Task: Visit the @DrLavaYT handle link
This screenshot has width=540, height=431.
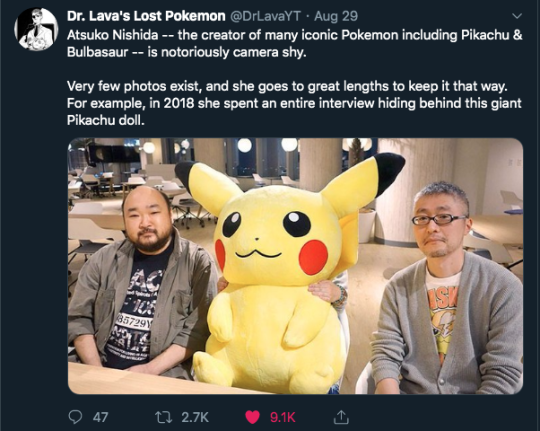Action: coord(265,16)
